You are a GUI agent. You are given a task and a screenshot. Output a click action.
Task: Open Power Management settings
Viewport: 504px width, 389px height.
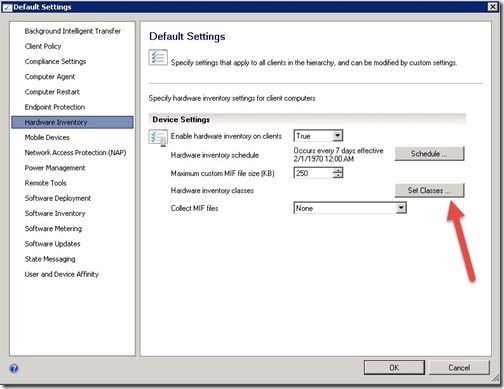coord(55,168)
